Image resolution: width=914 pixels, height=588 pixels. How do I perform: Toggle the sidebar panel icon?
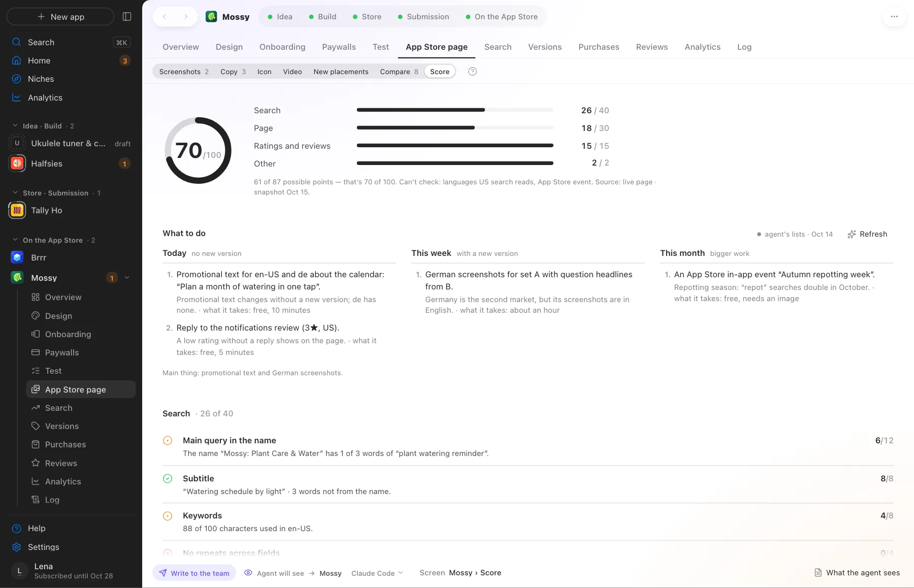[127, 17]
